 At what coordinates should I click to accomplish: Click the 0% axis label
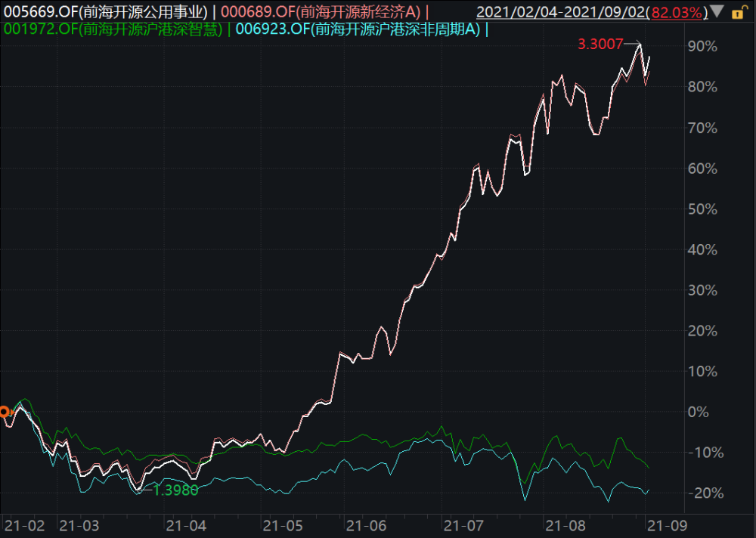pyautogui.click(x=699, y=412)
